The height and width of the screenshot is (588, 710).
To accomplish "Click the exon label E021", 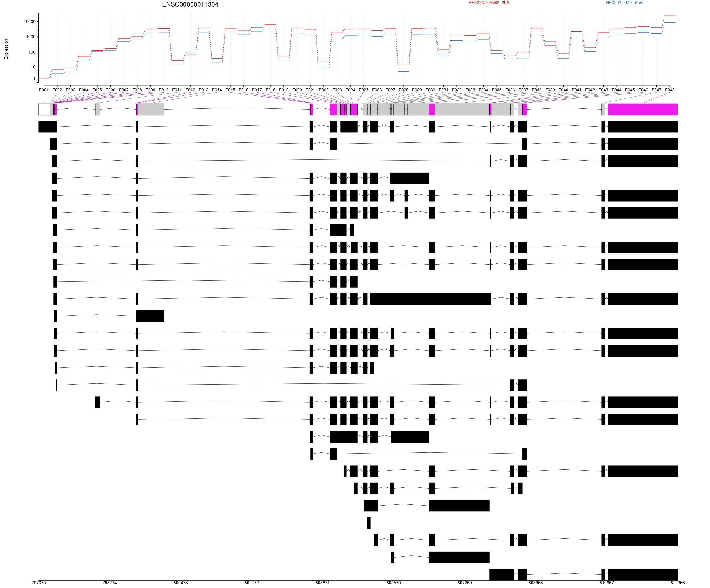I will coord(310,90).
